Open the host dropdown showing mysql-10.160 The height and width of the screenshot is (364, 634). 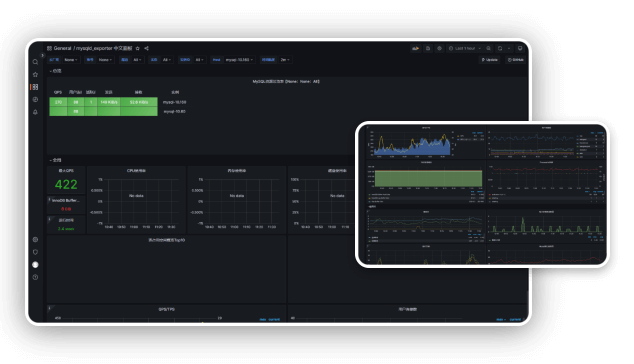239,59
